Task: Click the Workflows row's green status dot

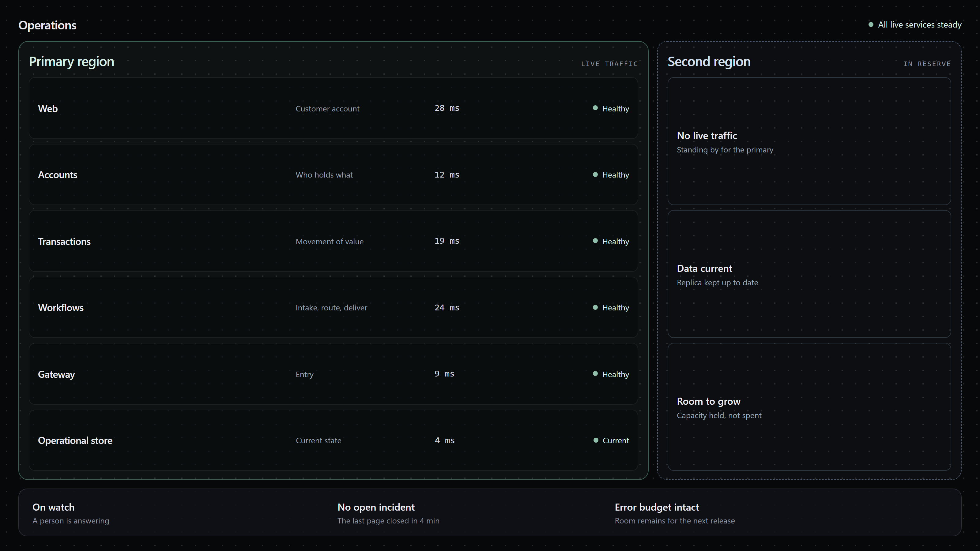Action: coord(595,307)
